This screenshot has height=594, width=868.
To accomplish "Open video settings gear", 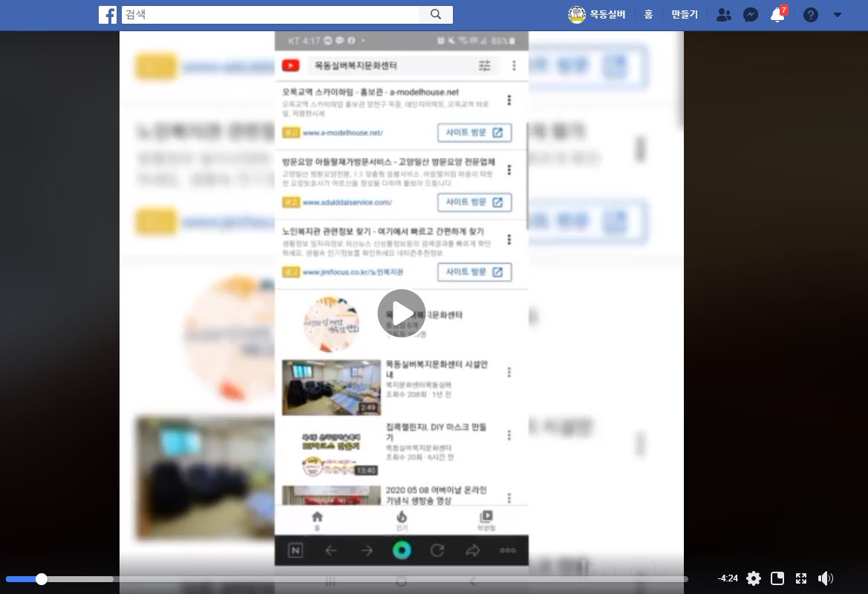I will pyautogui.click(x=754, y=578).
